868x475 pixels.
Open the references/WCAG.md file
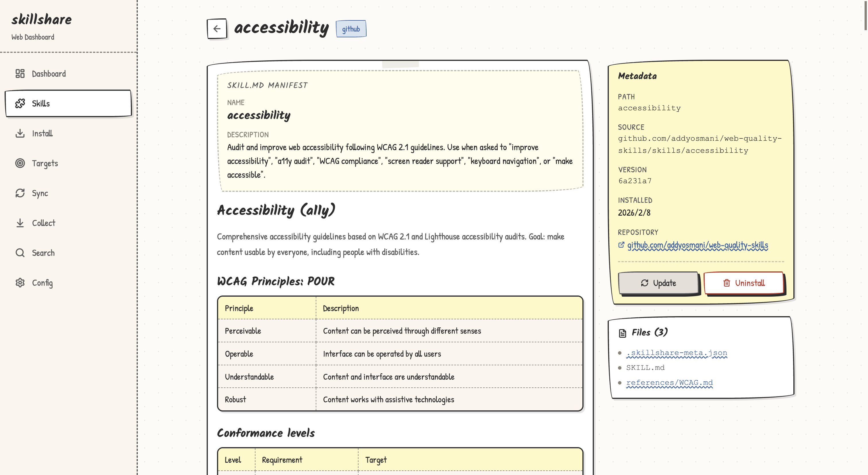click(669, 383)
